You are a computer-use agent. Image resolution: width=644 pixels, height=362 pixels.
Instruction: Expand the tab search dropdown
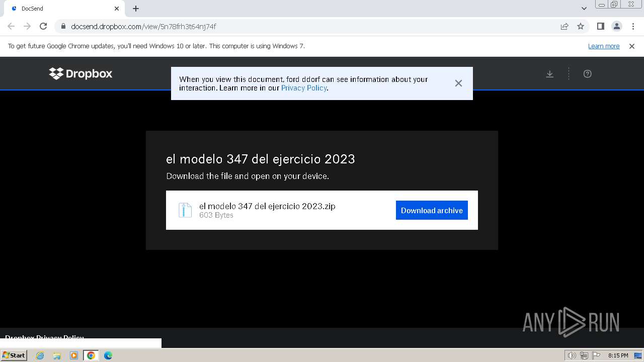(584, 9)
